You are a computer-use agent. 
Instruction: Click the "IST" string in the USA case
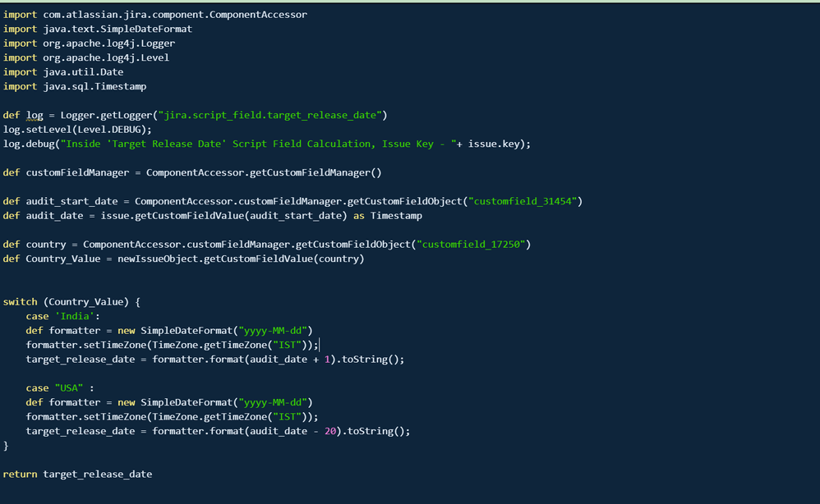pos(287,417)
